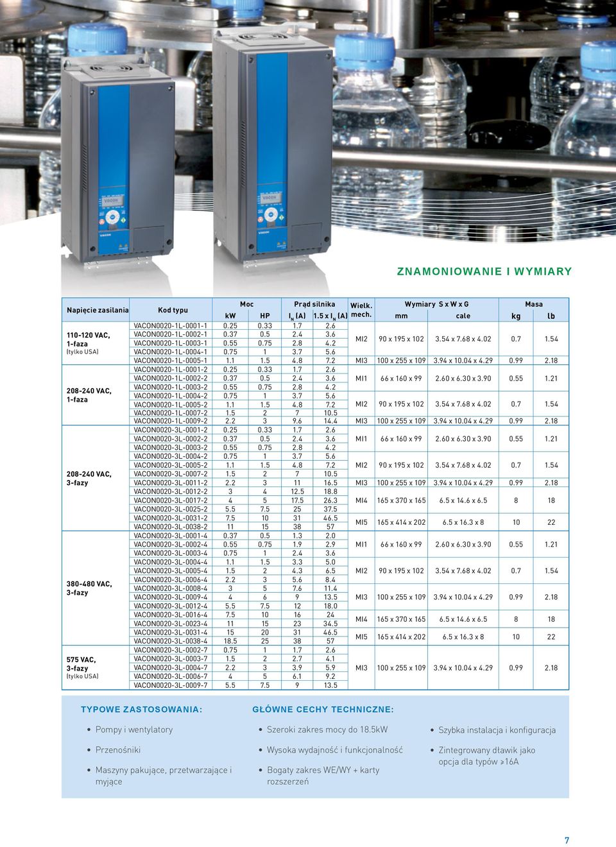
Task: Click the Kod typu column header
Action: point(173,310)
